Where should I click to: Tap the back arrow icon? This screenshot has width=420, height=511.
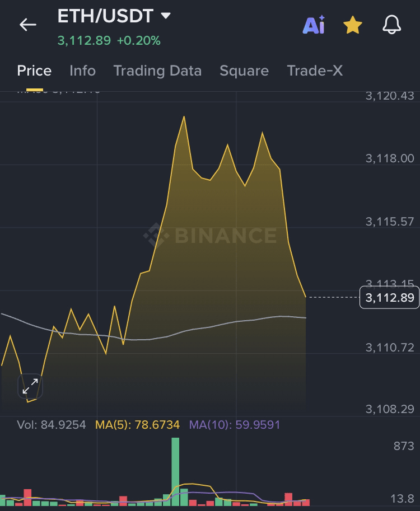[27, 25]
